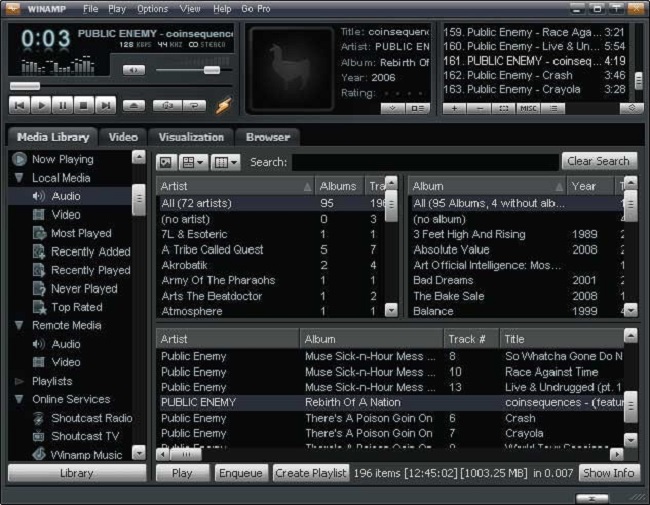Select the Bad Dreams album row
Image resolution: width=650 pixels, height=505 pixels.
coord(518,280)
